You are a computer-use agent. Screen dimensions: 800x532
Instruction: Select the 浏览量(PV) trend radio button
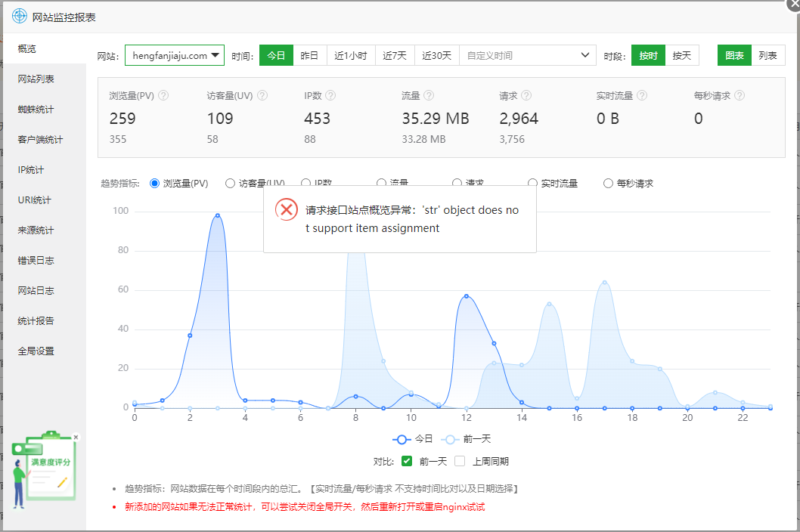pos(154,184)
